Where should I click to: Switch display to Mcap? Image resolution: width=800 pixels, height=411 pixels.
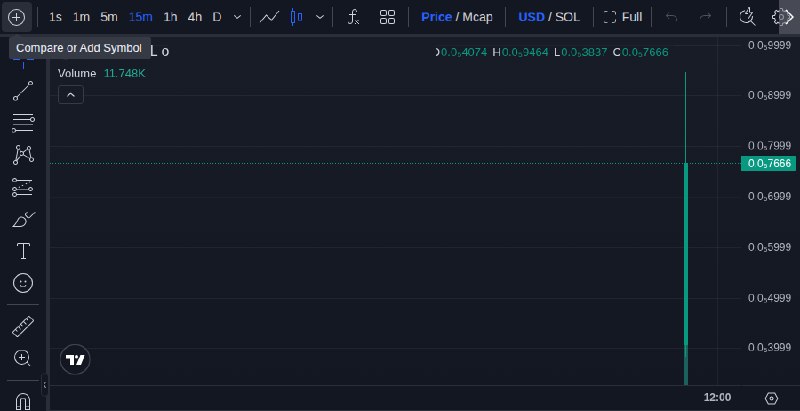478,17
